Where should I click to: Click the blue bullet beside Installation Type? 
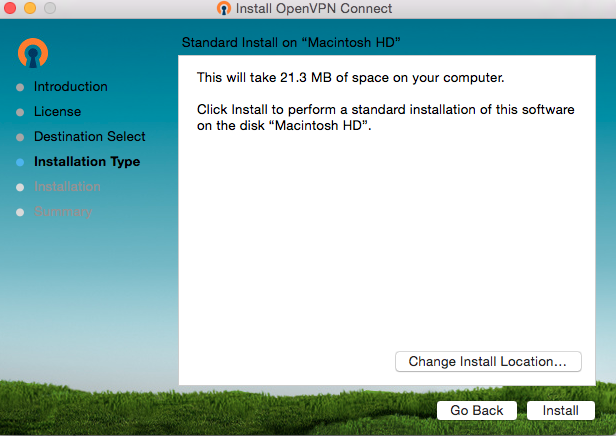coord(20,162)
